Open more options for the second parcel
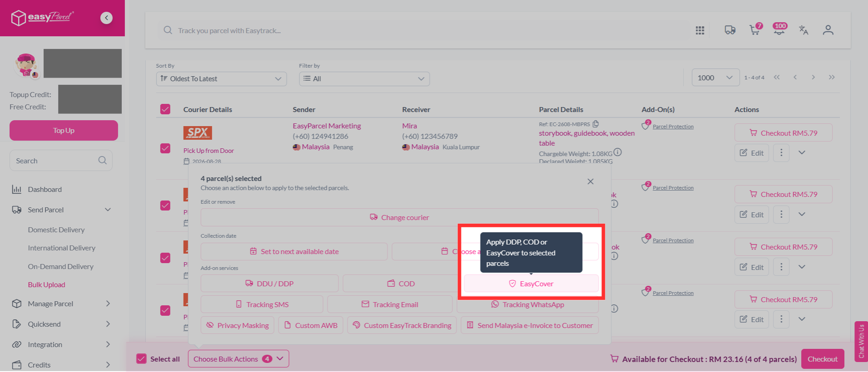The width and height of the screenshot is (868, 372). click(x=781, y=214)
